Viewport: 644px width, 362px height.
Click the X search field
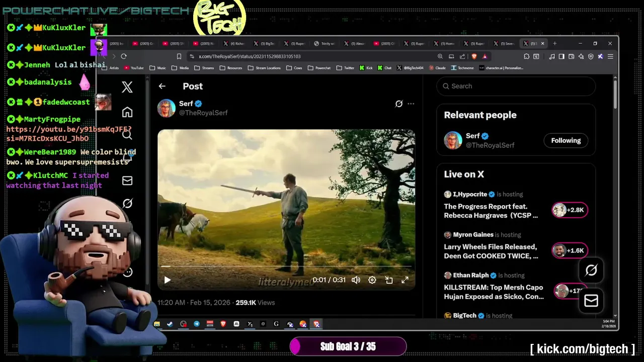[x=516, y=86]
